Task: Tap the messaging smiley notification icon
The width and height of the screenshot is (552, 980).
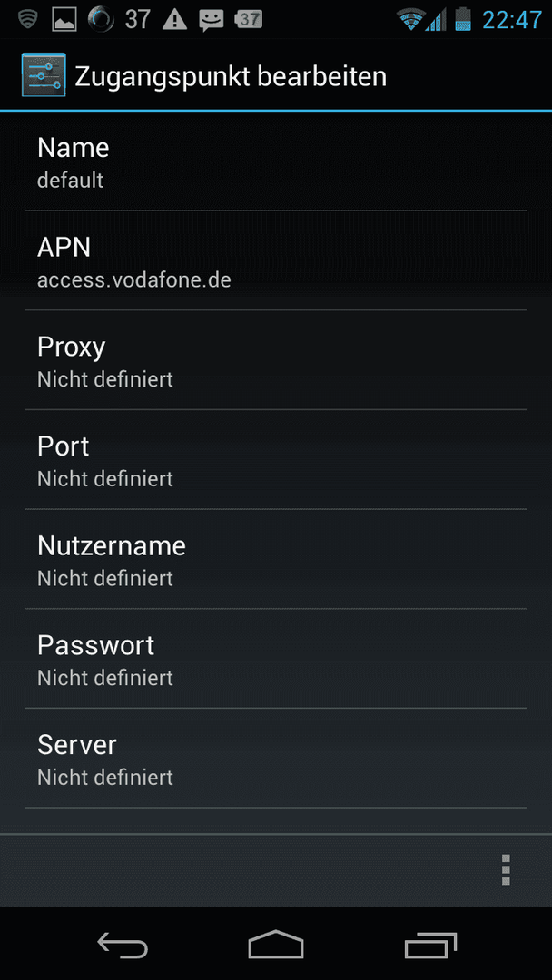Action: [x=212, y=20]
